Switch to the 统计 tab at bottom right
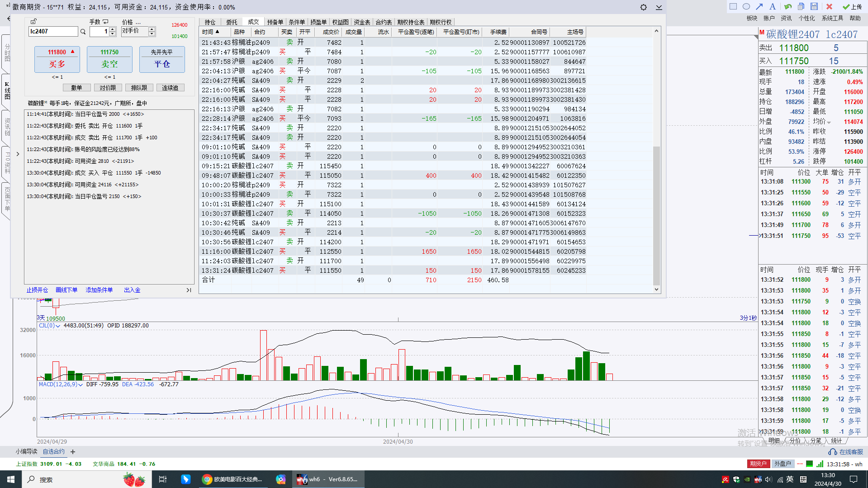This screenshot has height=488, width=868. [x=836, y=441]
